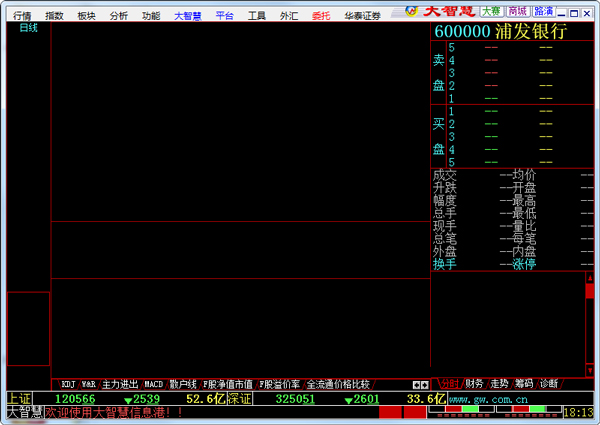Click the right arrow to show more indicator tabs
The image size is (600, 425).
tap(424, 385)
